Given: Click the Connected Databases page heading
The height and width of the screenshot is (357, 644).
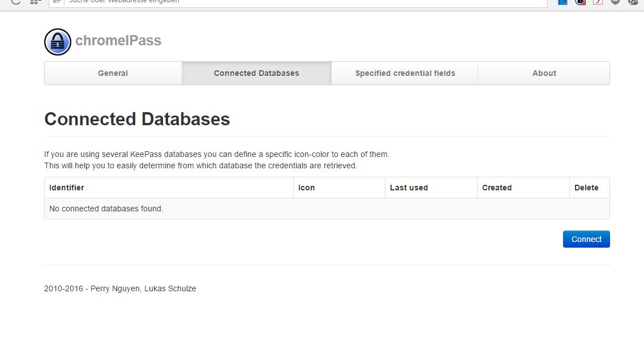Looking at the screenshot, I should (x=137, y=119).
